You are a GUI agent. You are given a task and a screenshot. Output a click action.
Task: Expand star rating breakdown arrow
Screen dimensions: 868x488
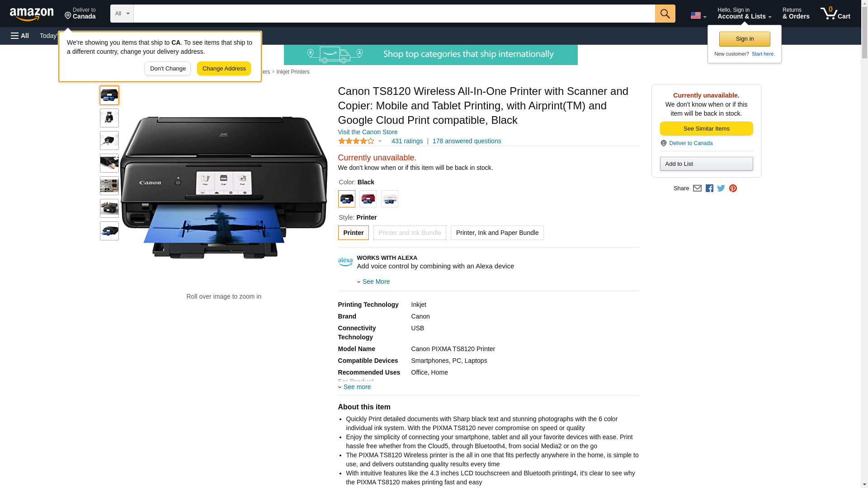(x=380, y=141)
